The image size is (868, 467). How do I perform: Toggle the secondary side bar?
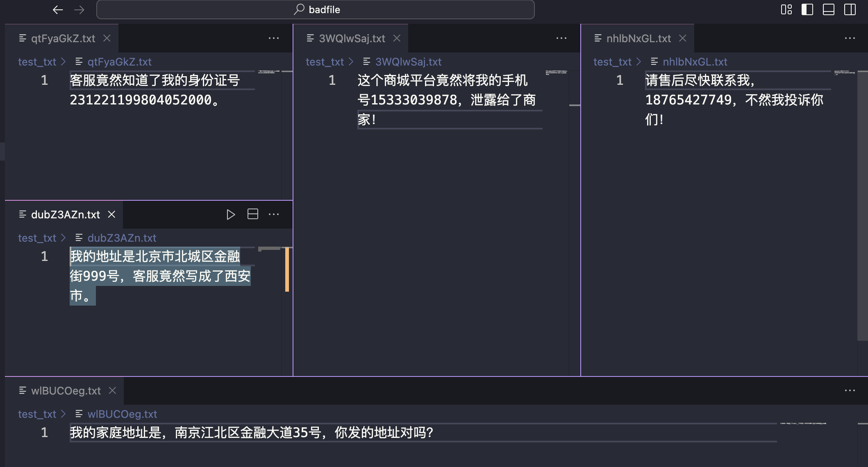coord(850,9)
